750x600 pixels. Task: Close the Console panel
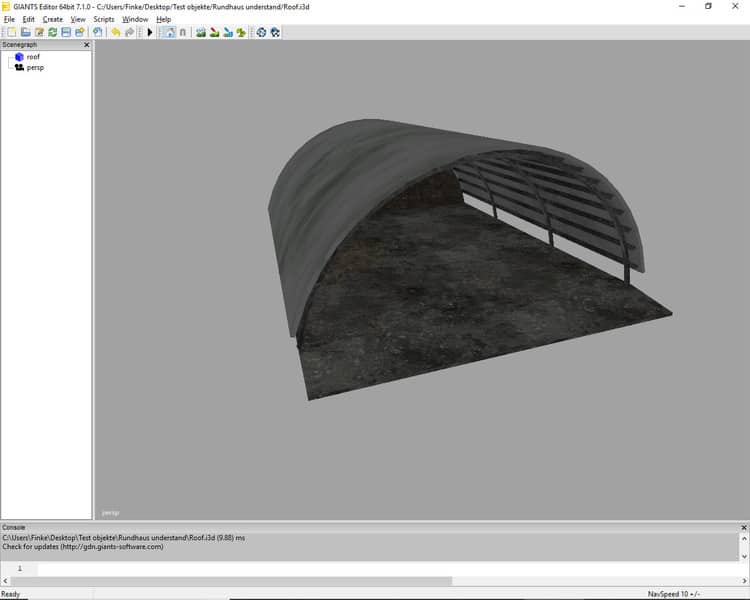[x=743, y=527]
